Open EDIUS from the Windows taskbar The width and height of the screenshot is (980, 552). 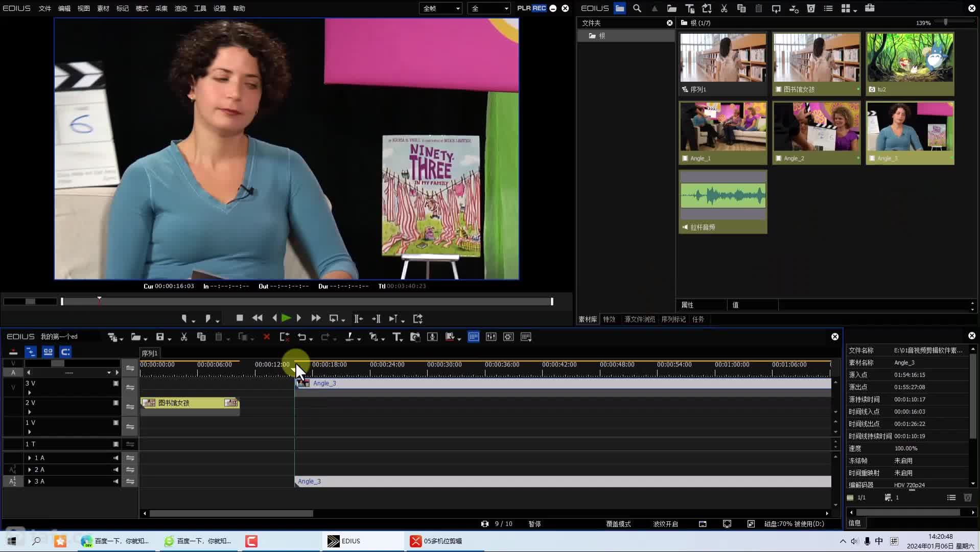pos(363,541)
